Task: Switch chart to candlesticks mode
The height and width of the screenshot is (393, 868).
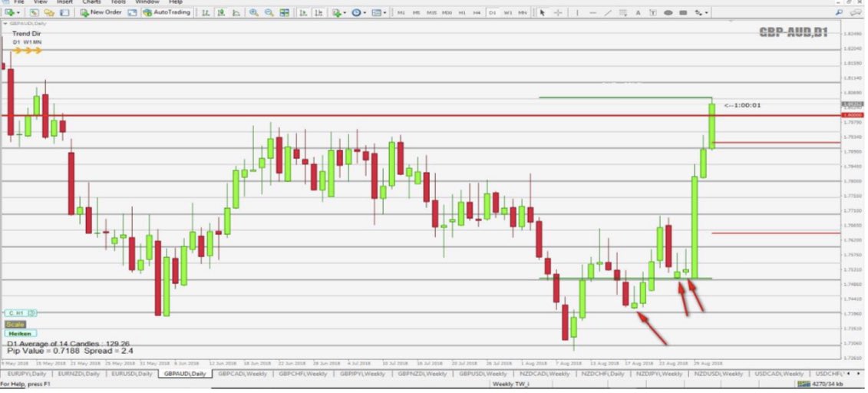Action: tap(221, 12)
